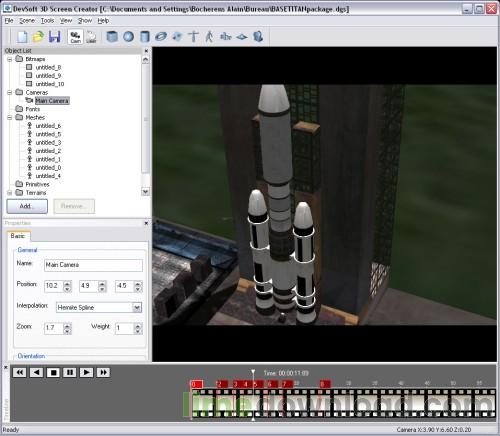Toggle the Light mode toolbar button
The width and height of the screenshot is (500, 436).
coord(91,37)
